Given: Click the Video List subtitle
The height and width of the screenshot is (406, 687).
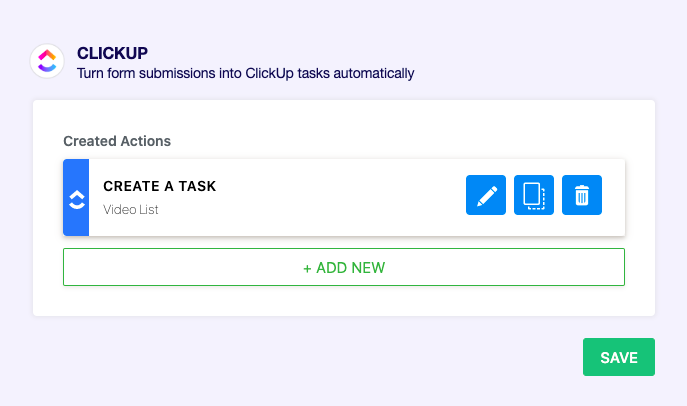Looking at the screenshot, I should point(131,210).
